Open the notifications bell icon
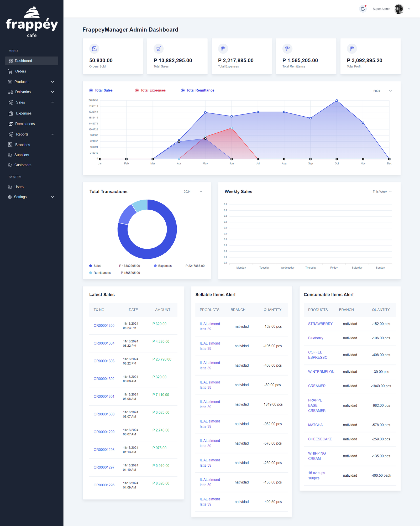The width and height of the screenshot is (420, 526). click(363, 9)
